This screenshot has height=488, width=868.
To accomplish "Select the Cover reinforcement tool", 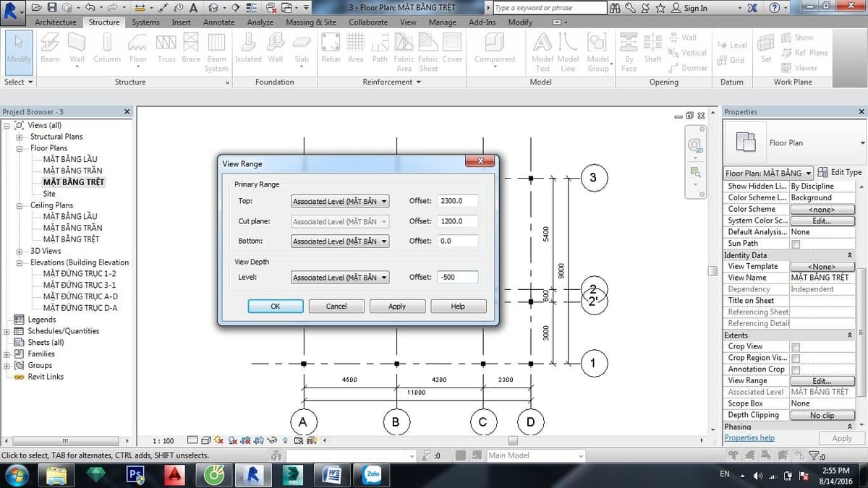I will 452,48.
